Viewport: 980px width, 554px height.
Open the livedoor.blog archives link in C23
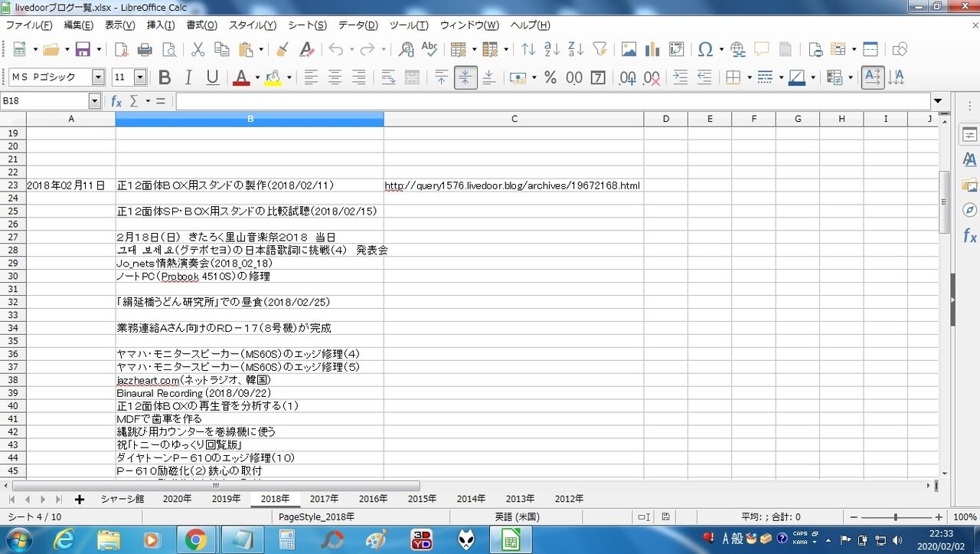coord(512,185)
